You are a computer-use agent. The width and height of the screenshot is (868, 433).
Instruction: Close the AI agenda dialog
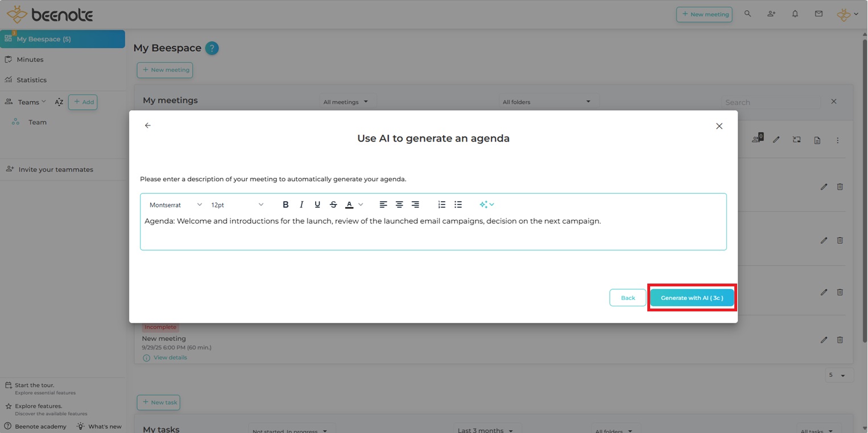click(x=719, y=126)
